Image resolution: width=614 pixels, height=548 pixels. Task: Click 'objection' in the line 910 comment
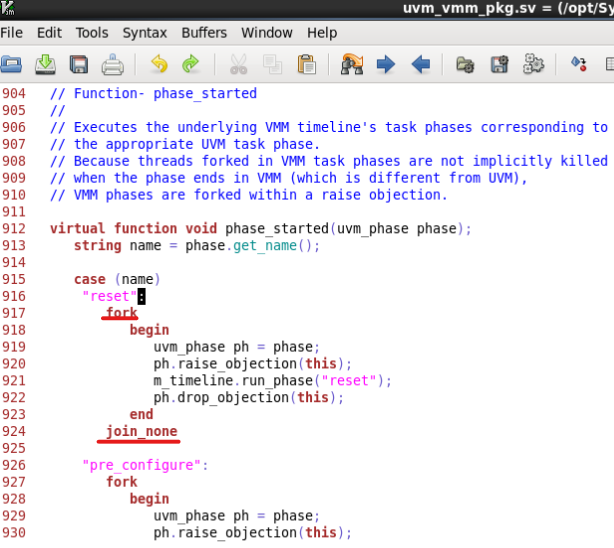click(x=405, y=195)
